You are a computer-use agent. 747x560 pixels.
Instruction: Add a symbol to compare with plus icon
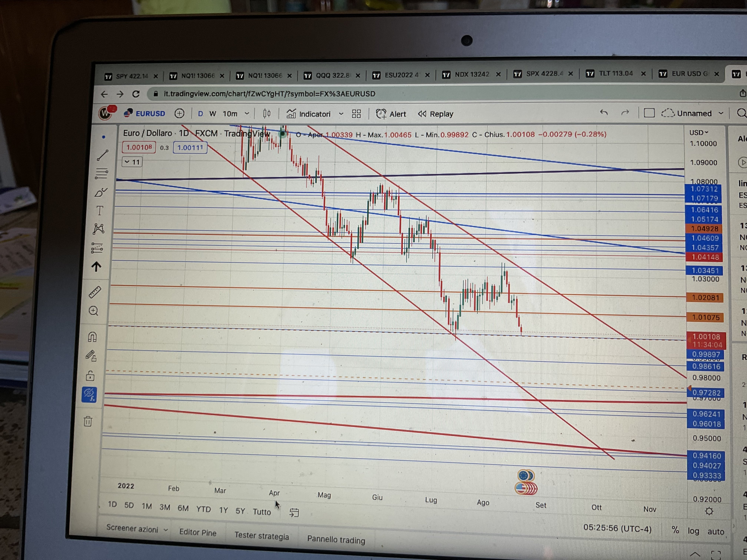click(x=180, y=113)
